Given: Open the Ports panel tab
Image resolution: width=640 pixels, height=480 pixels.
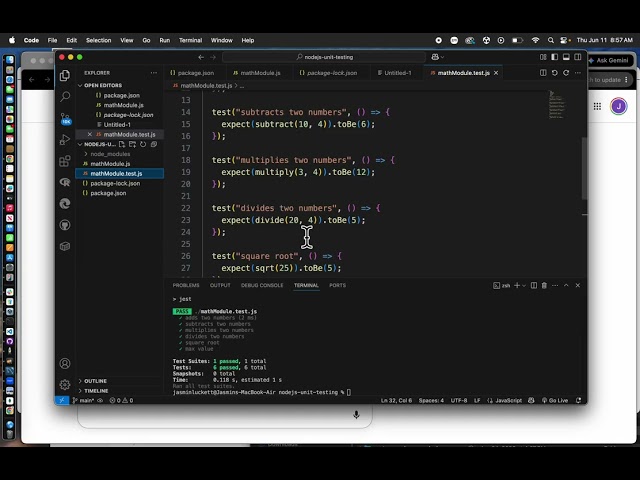Looking at the screenshot, I should (338, 285).
